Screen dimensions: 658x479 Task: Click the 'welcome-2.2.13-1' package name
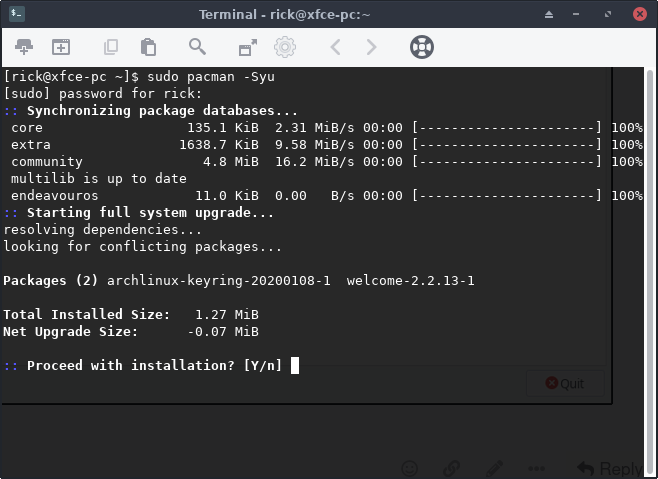tap(410, 280)
